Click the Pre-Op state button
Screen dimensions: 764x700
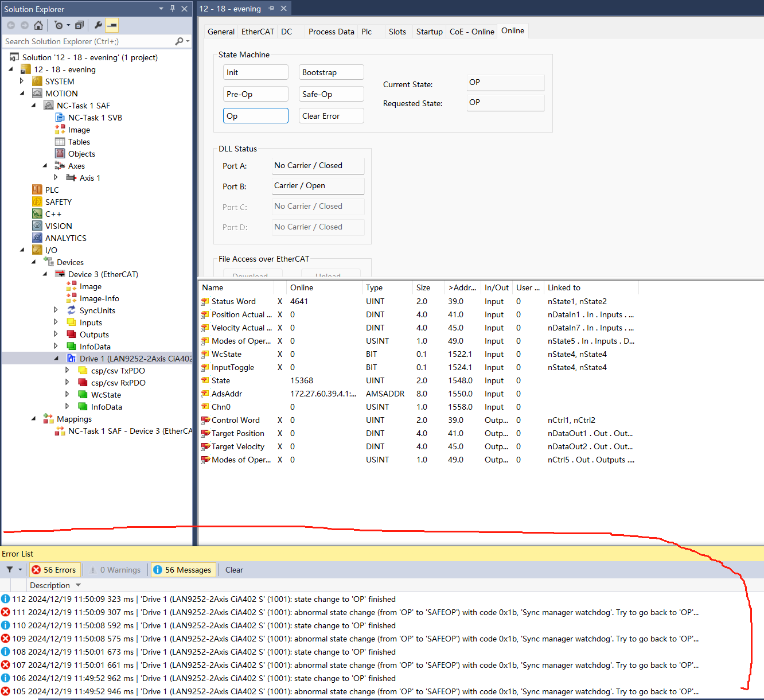coord(255,94)
